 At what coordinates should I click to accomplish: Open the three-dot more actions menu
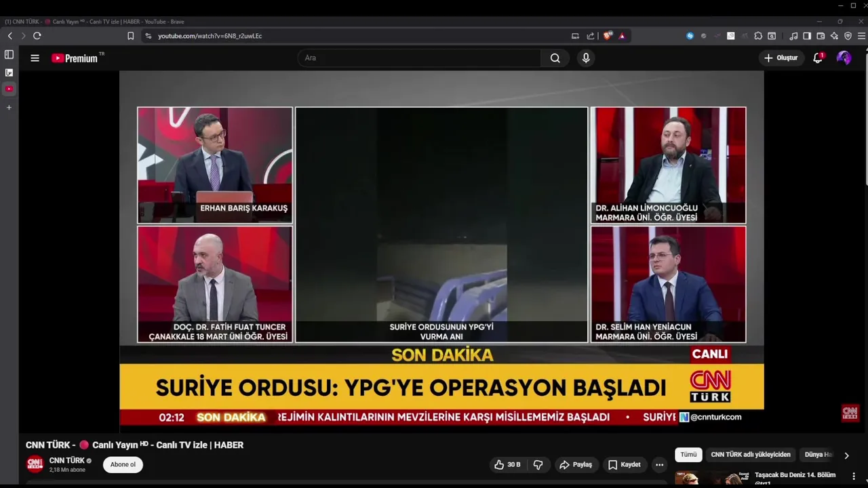(x=659, y=465)
